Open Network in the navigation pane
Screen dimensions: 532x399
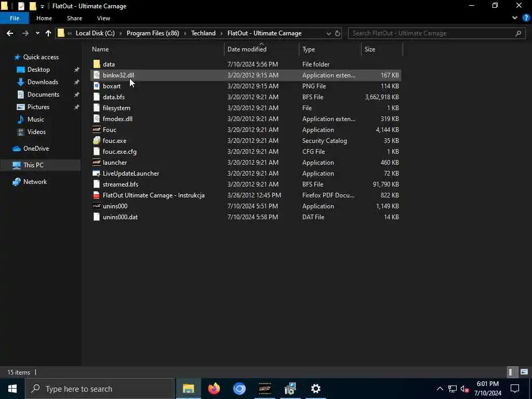(35, 182)
